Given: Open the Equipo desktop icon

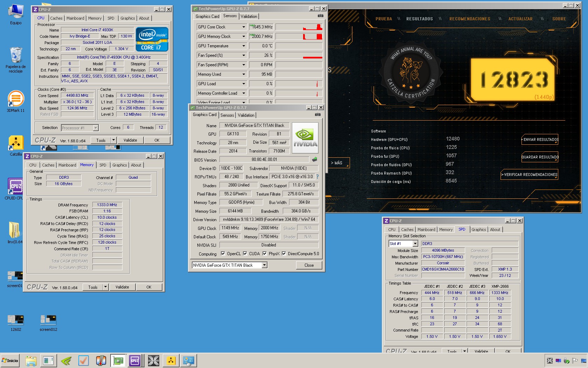Looking at the screenshot, I should pyautogui.click(x=16, y=15).
